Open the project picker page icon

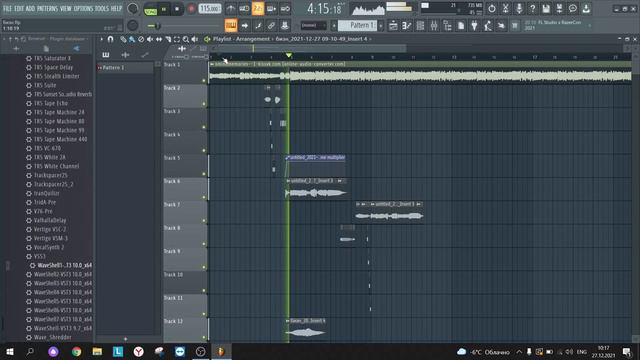click(461, 26)
